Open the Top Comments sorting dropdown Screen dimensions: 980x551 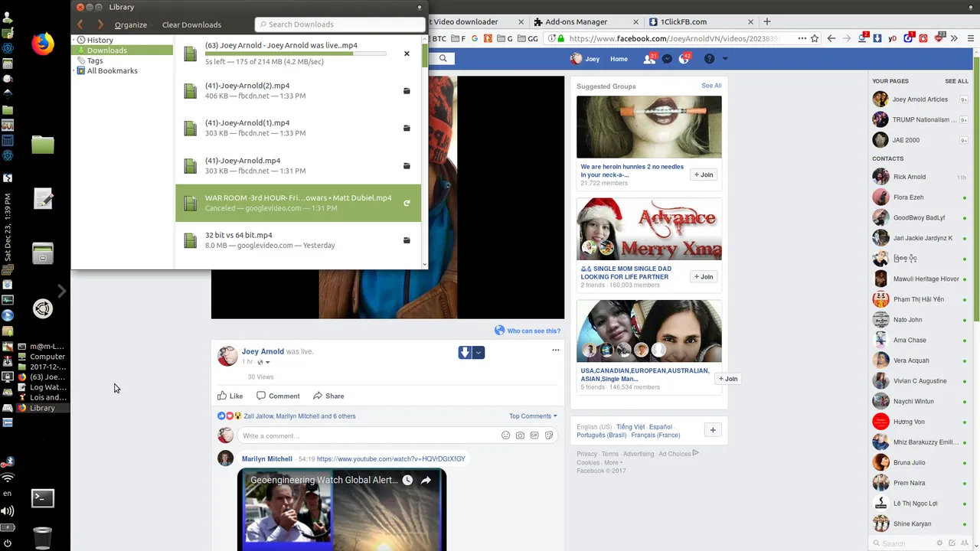pos(533,416)
